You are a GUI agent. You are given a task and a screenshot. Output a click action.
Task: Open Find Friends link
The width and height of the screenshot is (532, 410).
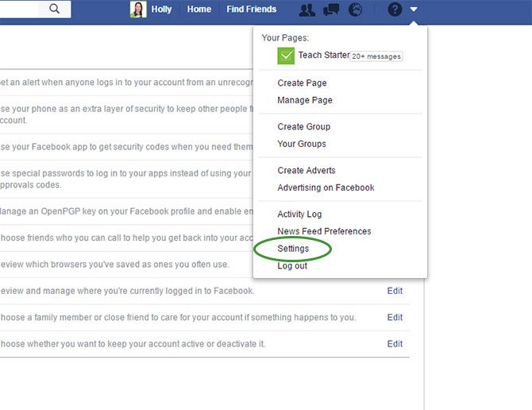tap(252, 10)
